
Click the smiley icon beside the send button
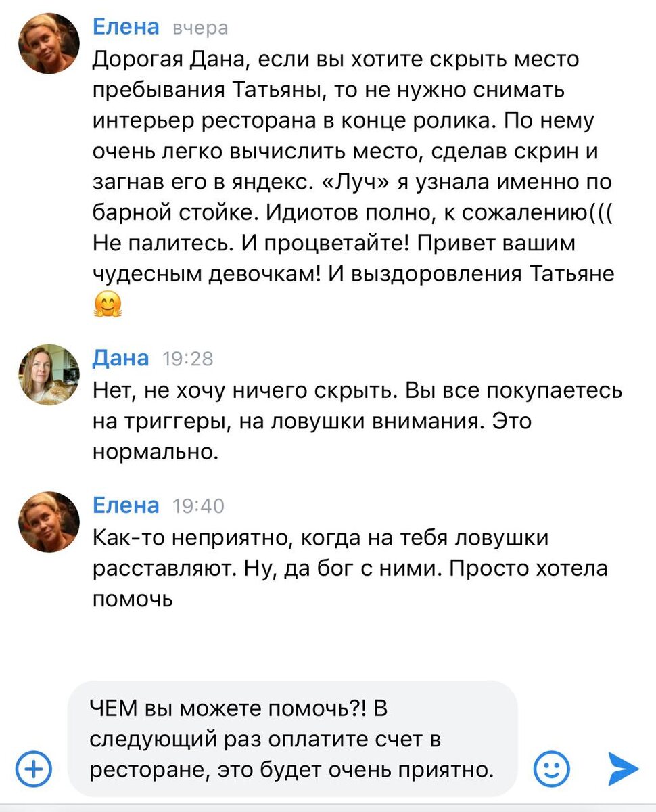click(553, 767)
